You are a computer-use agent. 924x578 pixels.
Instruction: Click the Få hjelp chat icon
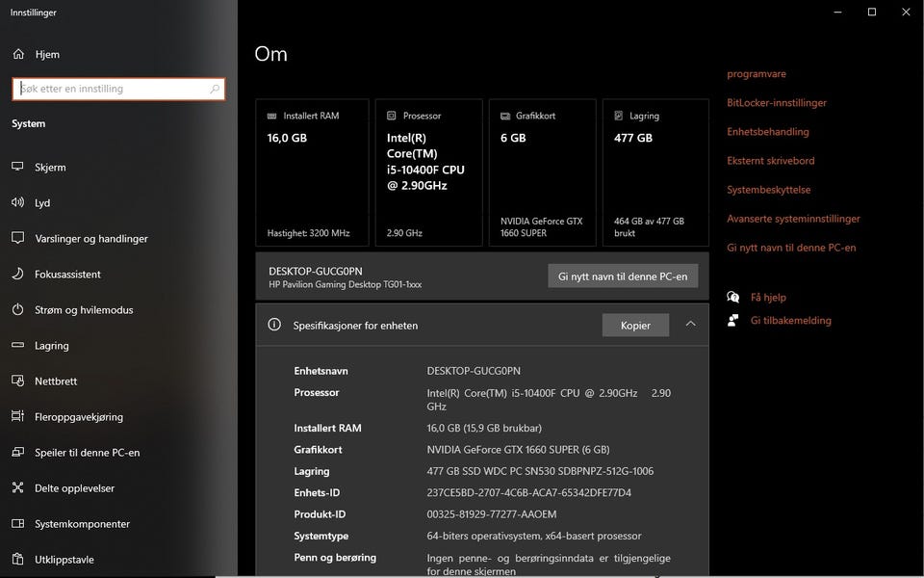733,298
